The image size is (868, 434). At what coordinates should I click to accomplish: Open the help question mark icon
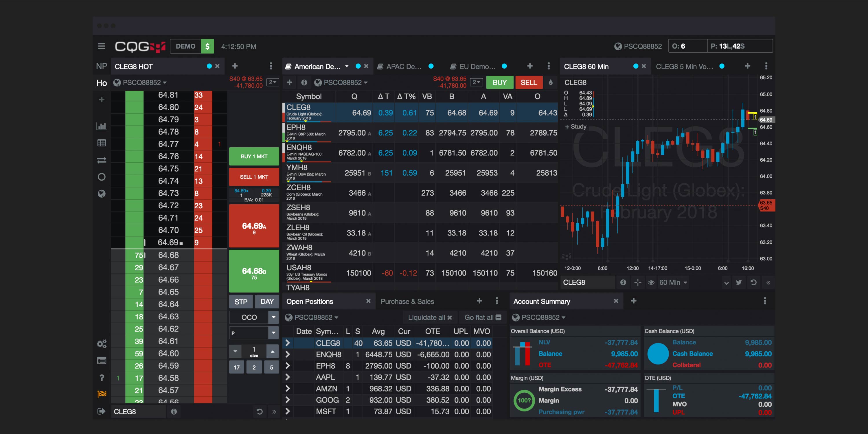pos(102,377)
